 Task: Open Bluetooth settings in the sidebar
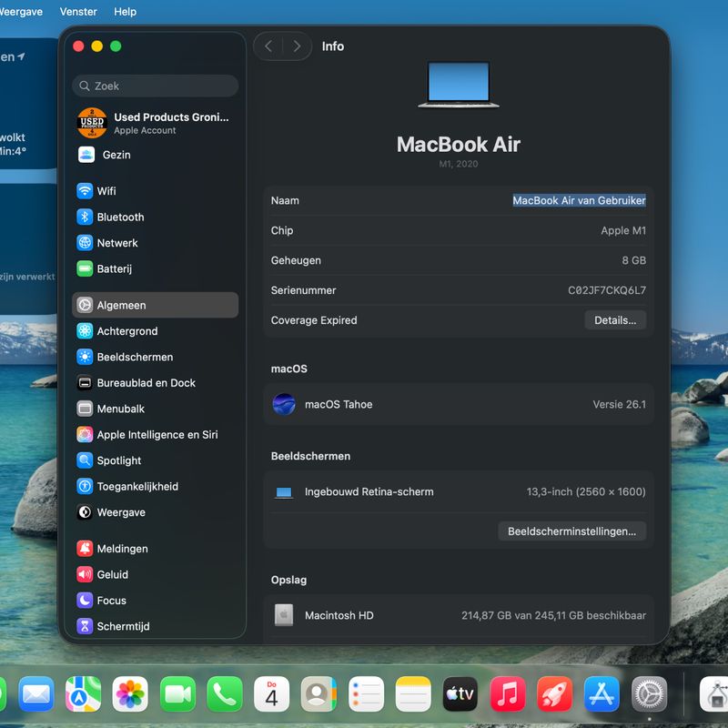coord(120,217)
